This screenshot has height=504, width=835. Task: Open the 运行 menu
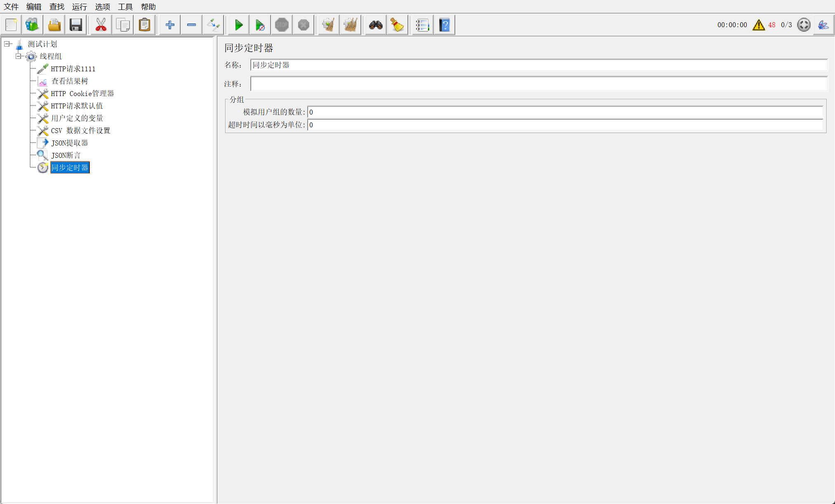tap(80, 7)
